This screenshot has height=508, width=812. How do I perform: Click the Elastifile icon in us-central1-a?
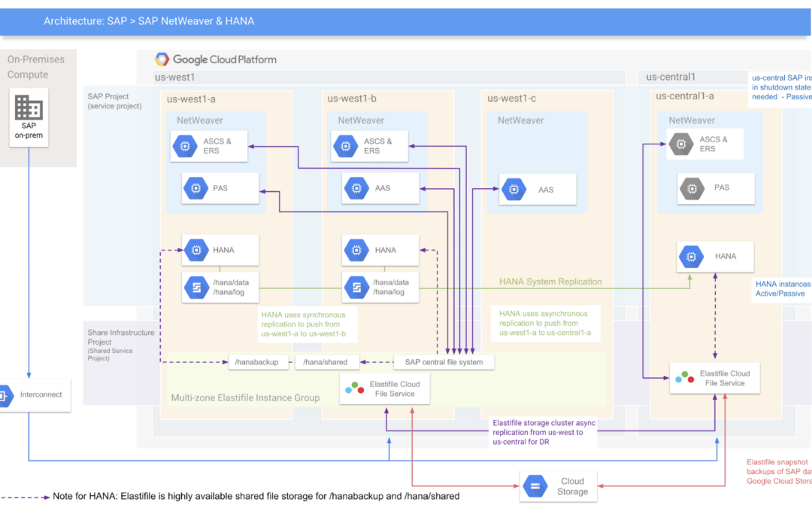pyautogui.click(x=685, y=377)
